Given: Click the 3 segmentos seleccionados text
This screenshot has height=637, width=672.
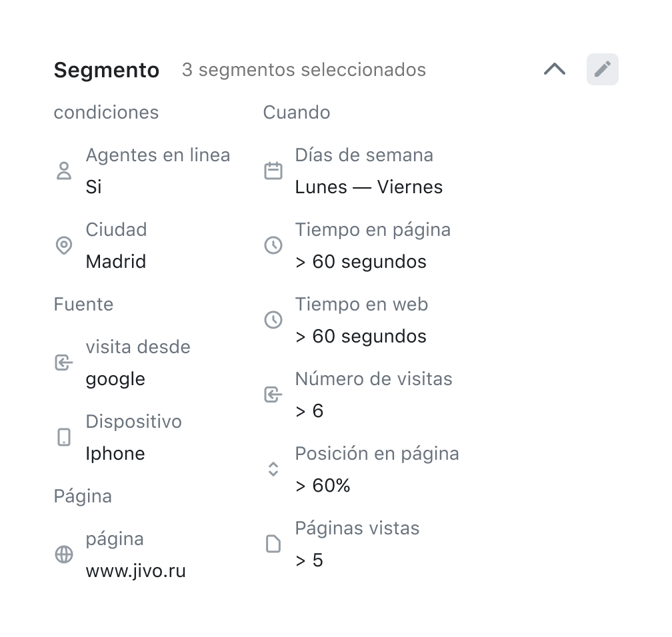Looking at the screenshot, I should (x=303, y=70).
